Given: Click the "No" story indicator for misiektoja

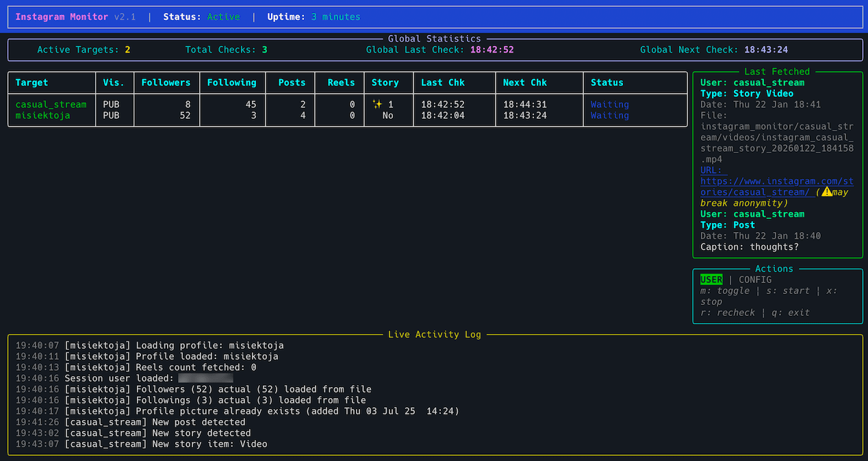Looking at the screenshot, I should (x=387, y=115).
